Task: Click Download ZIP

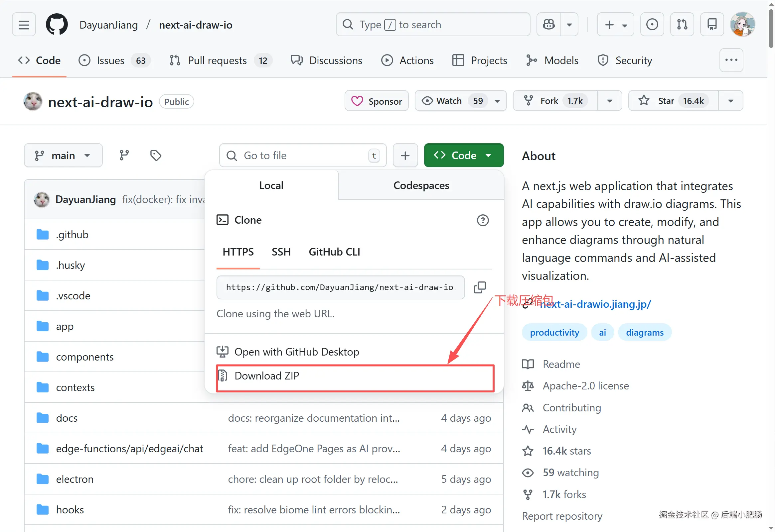Action: coord(266,376)
